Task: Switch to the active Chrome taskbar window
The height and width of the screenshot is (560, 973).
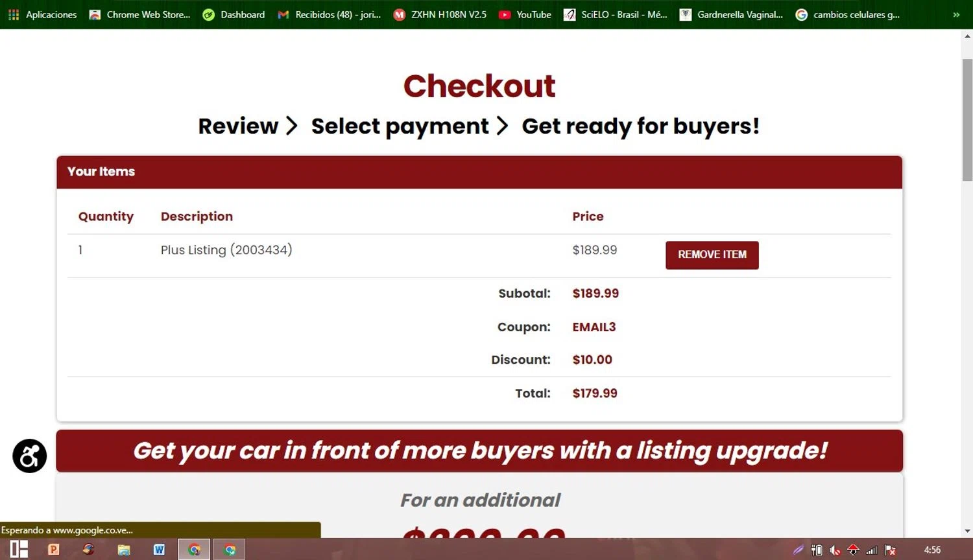Action: pos(194,550)
